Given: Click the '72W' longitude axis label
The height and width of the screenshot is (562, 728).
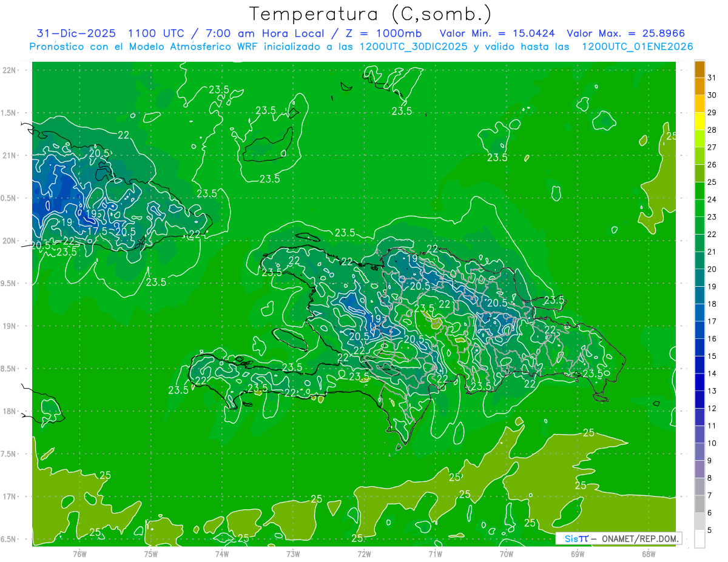Looking at the screenshot, I should (364, 554).
